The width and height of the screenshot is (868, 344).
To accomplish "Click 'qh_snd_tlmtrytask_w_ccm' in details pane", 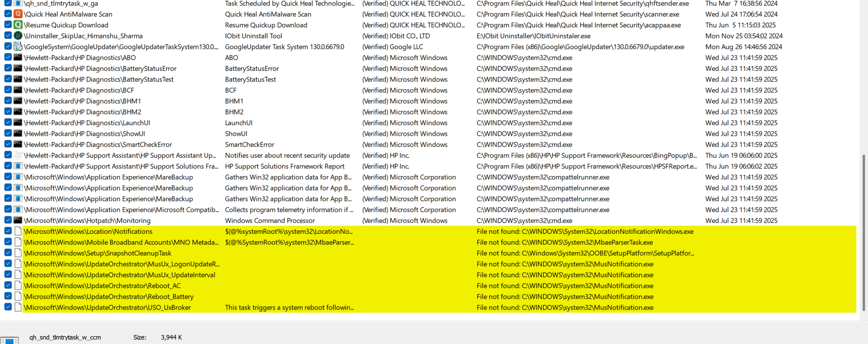I will click(x=65, y=337).
